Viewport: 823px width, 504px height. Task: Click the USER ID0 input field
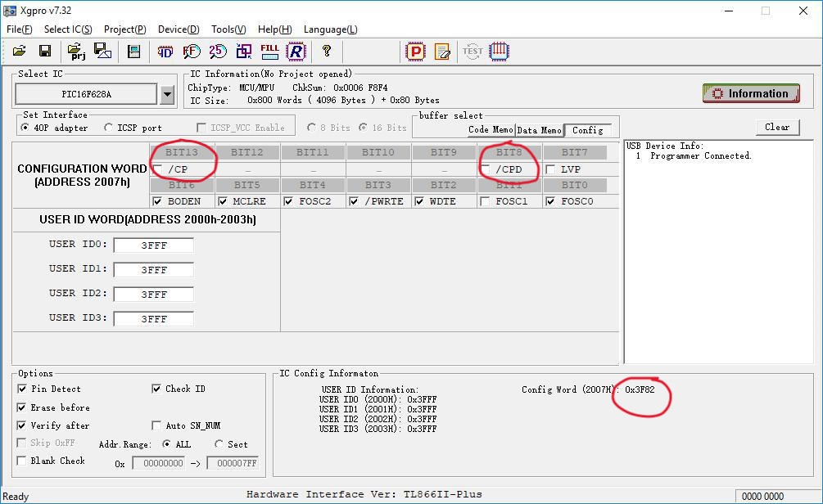pos(154,245)
